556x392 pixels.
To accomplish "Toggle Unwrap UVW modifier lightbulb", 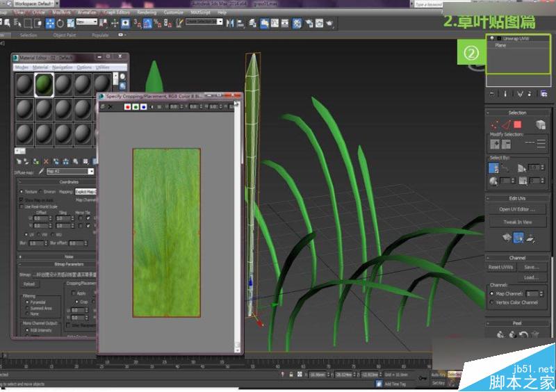I will tap(492, 38).
